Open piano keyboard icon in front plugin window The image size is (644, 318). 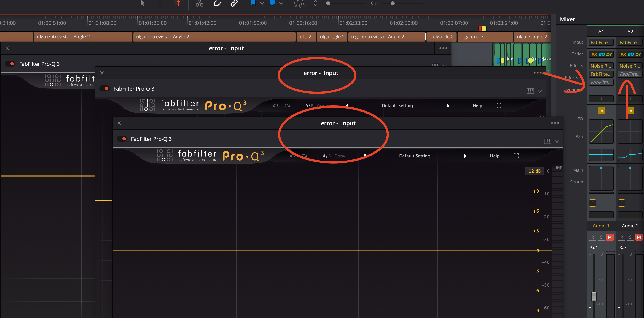click(547, 141)
